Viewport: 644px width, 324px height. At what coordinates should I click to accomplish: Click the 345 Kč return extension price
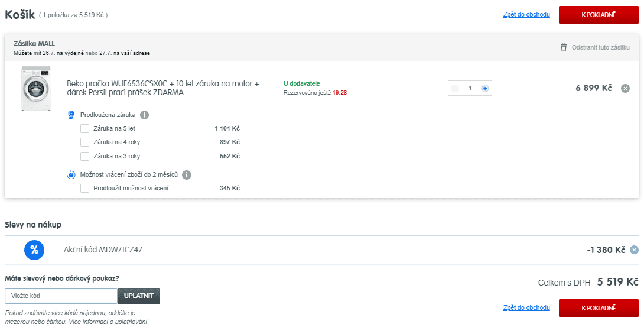coord(230,189)
